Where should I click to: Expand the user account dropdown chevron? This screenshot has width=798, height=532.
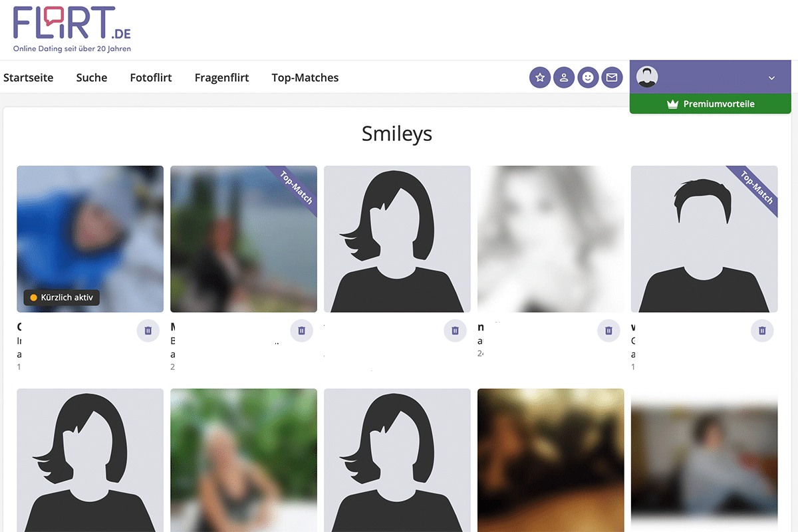(771, 78)
